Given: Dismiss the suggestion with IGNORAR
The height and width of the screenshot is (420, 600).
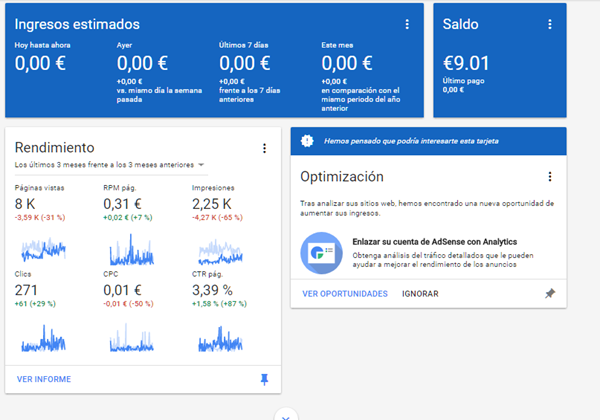Looking at the screenshot, I should 420,294.
